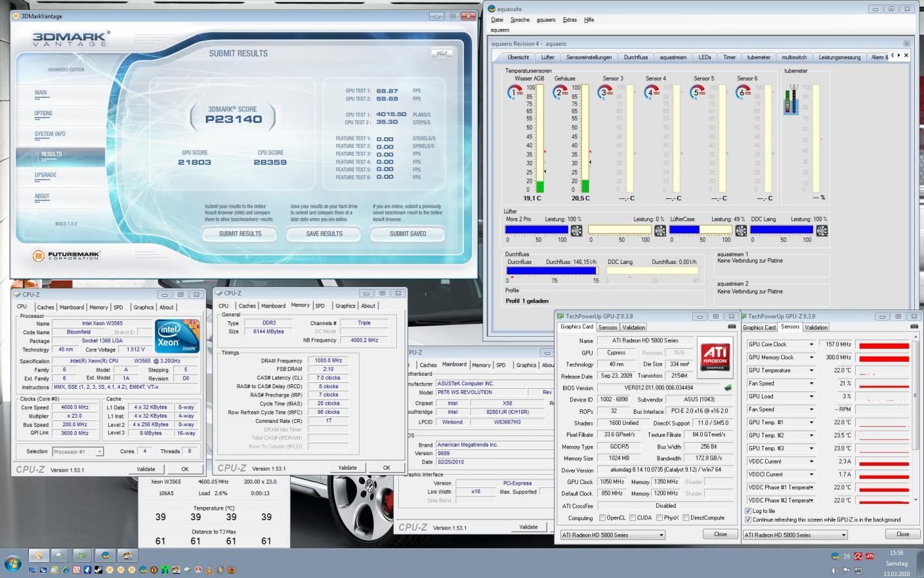Screen dimensions: 924x578
Task: Click the SUBMIT RESULTS button
Action: coord(240,234)
